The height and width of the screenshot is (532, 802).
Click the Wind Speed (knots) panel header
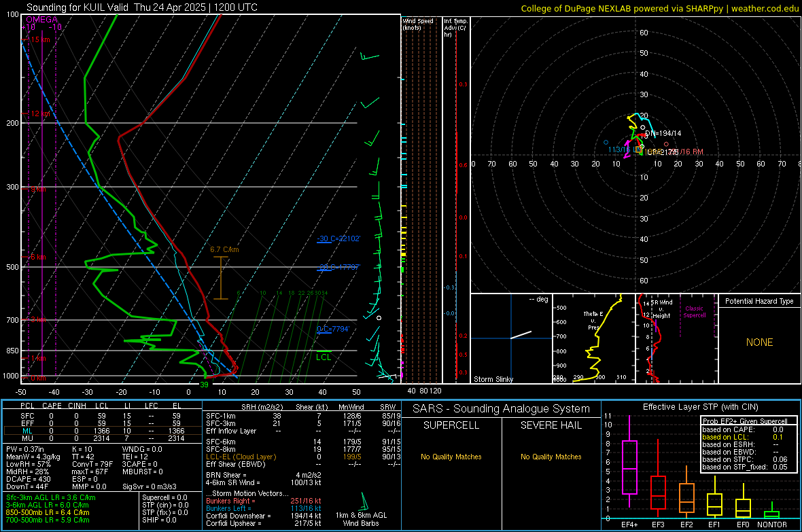click(x=418, y=24)
